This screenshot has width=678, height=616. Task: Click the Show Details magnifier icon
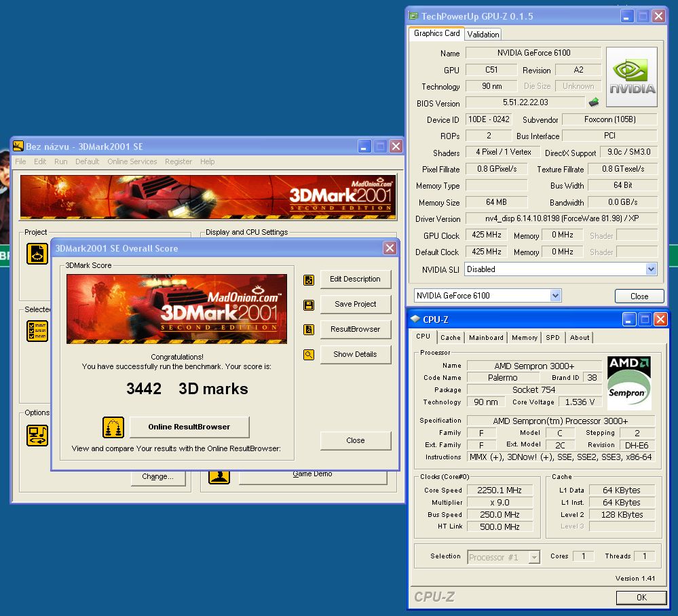pos(309,355)
